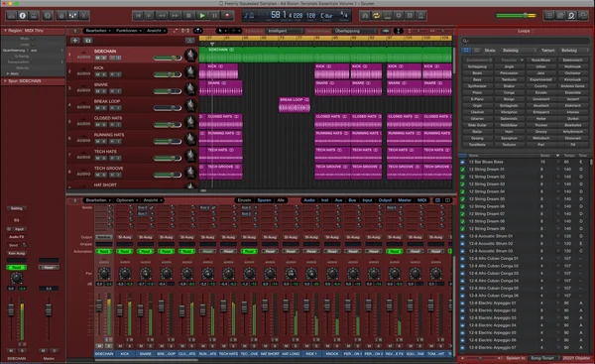This screenshot has height=364, width=595.
Task: Open the Mixer from control bar icon
Action: 72,16
